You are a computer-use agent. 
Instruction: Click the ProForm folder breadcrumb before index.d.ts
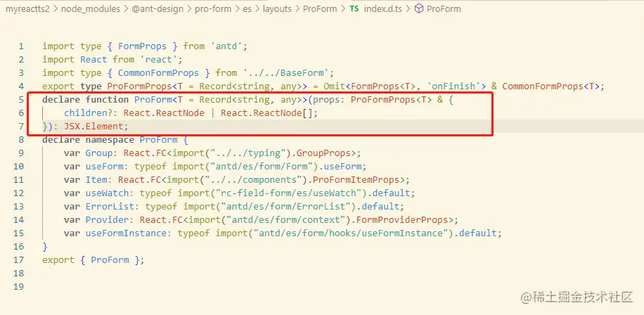coord(319,8)
